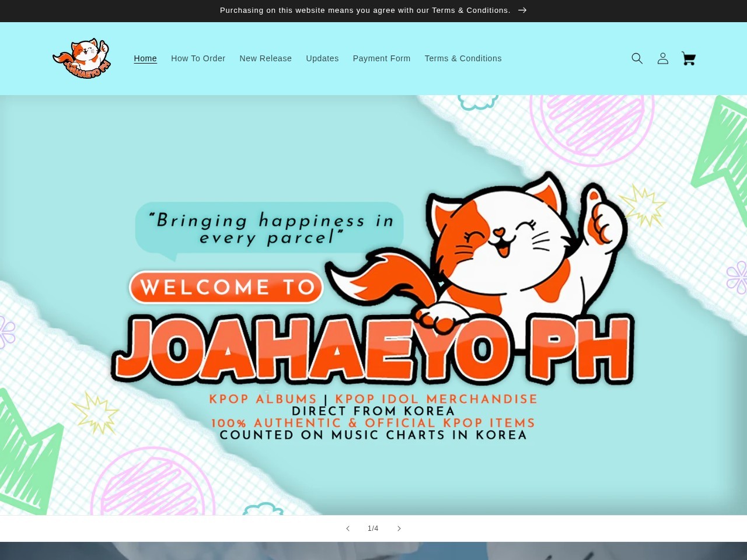Click the 'Bringing happiness' speech bubble graphic
Image resolution: width=747 pixels, height=560 pixels.
pos(269,228)
